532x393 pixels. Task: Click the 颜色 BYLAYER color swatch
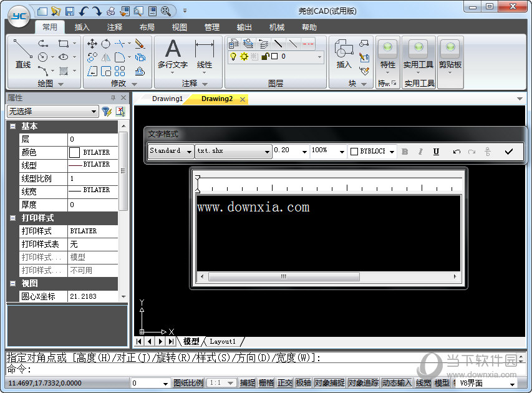click(74, 152)
